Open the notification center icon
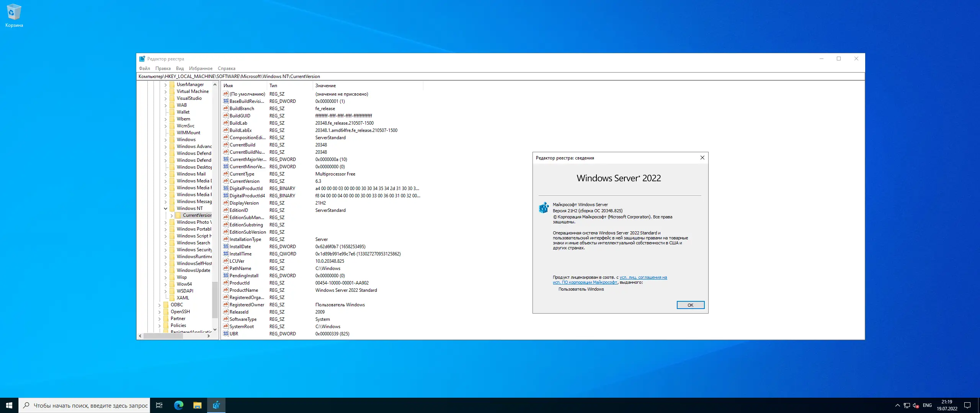The width and height of the screenshot is (980, 413). pyautogui.click(x=967, y=405)
